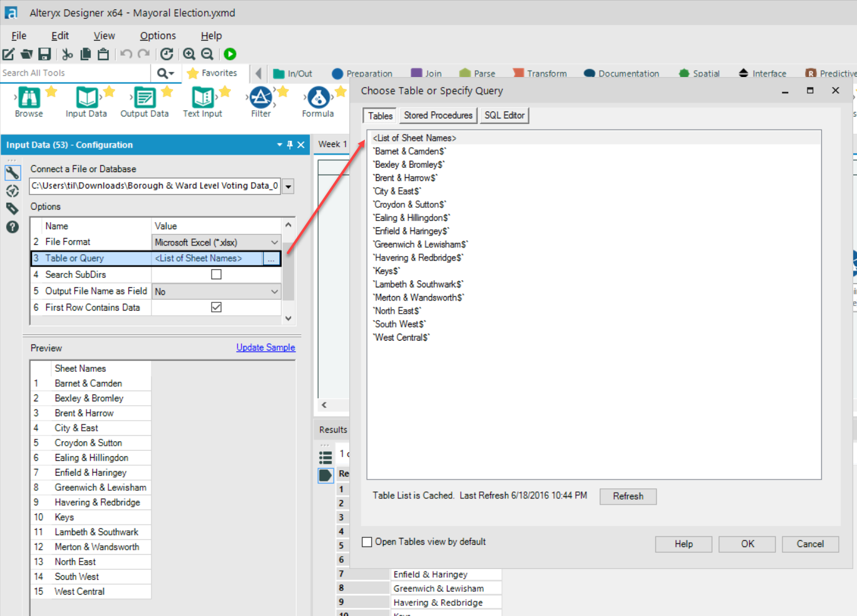The image size is (857, 616).
Task: Open the Options menu
Action: click(x=158, y=36)
